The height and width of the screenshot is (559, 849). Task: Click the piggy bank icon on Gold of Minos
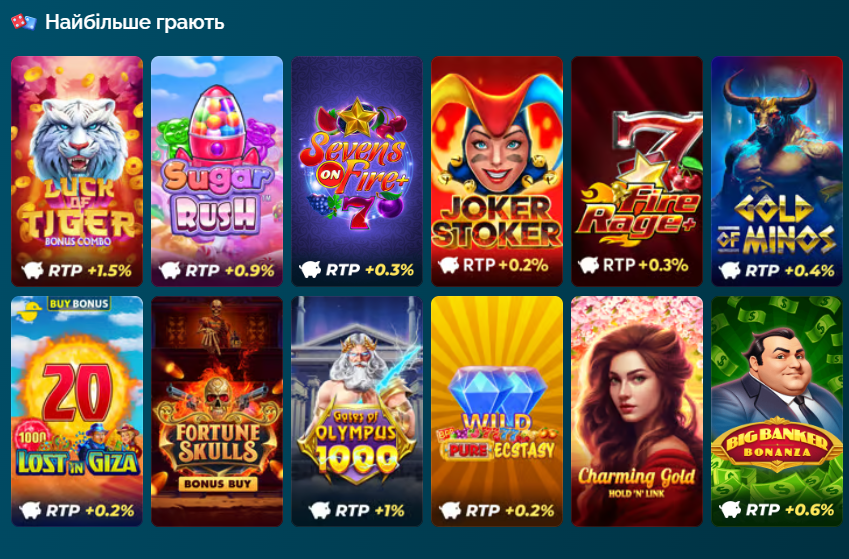730,270
